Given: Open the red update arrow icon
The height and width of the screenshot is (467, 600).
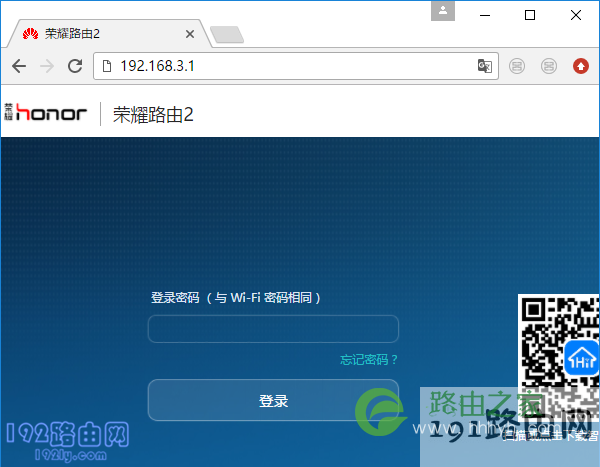Looking at the screenshot, I should [580, 66].
